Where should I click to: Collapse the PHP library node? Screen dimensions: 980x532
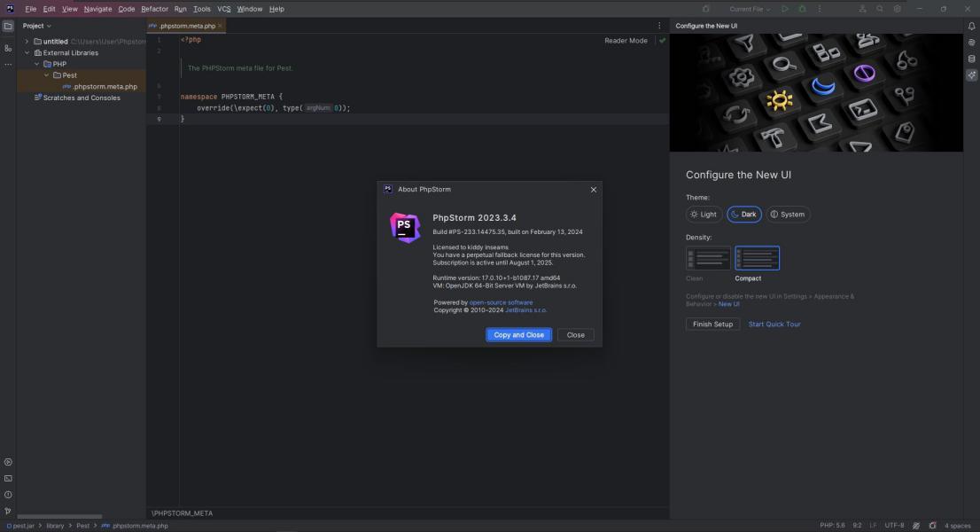coord(37,65)
